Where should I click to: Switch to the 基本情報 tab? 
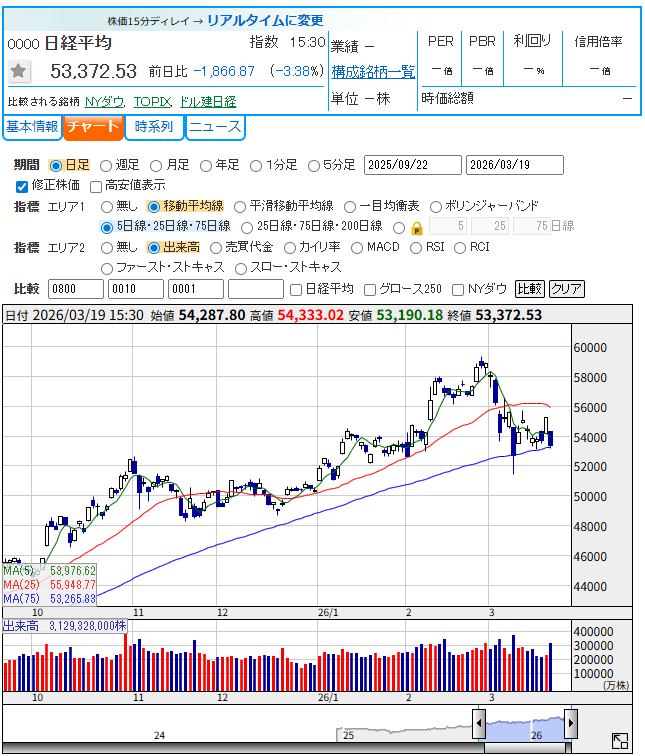32,127
